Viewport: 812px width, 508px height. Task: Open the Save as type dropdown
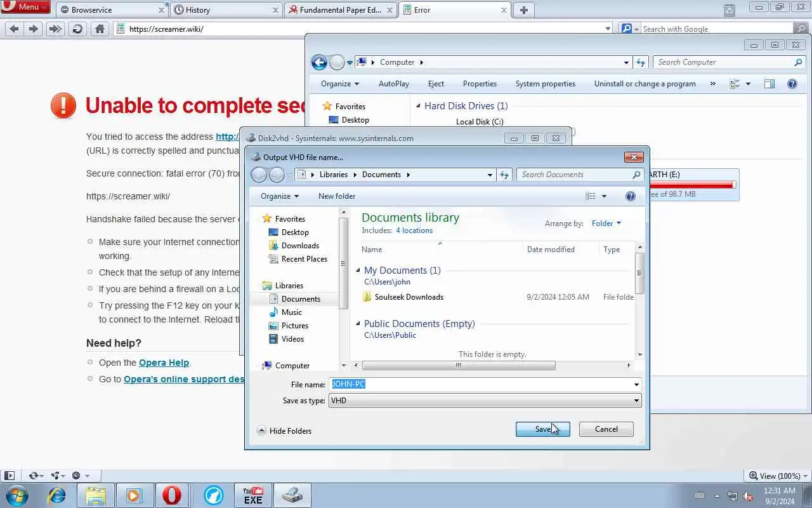pyautogui.click(x=485, y=401)
